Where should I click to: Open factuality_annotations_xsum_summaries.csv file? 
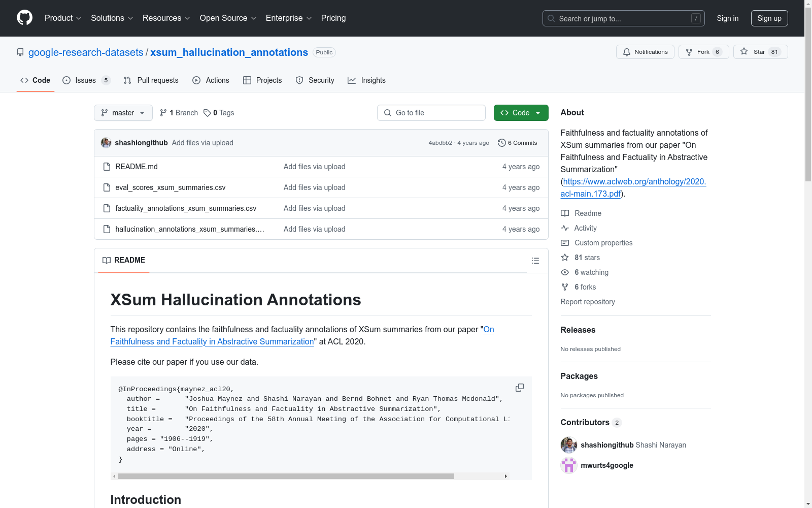[186, 208]
